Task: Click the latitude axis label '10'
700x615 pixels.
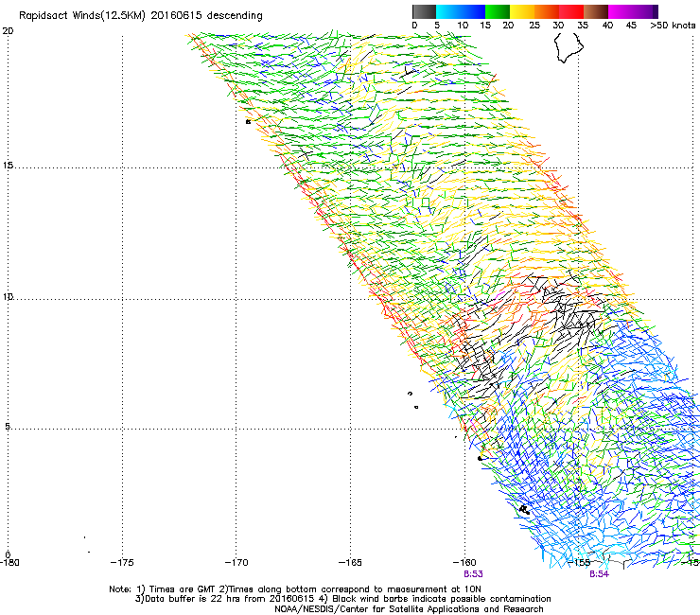Action: pos(8,296)
